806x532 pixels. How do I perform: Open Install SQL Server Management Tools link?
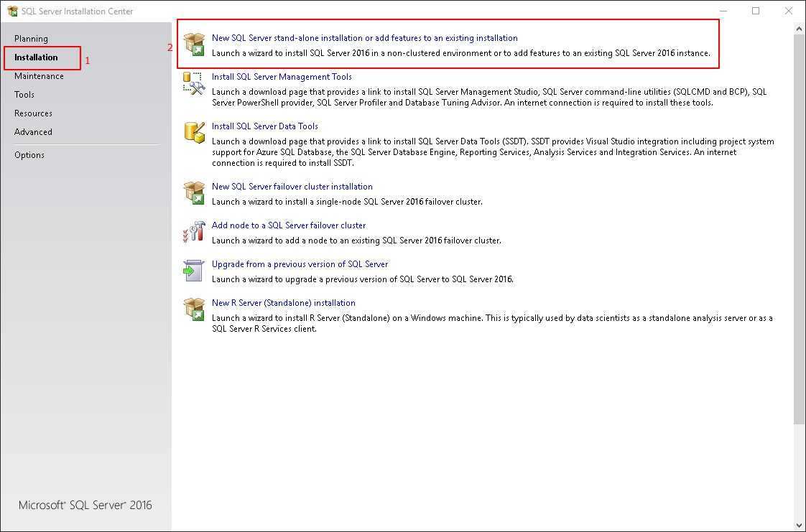[x=282, y=77]
